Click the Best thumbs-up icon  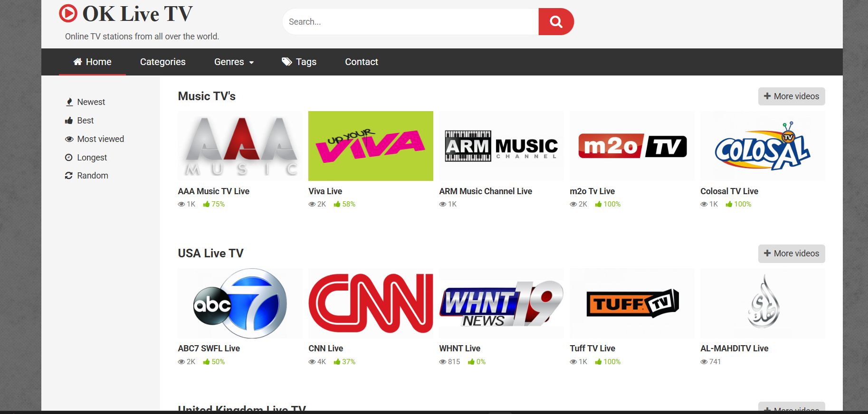69,121
